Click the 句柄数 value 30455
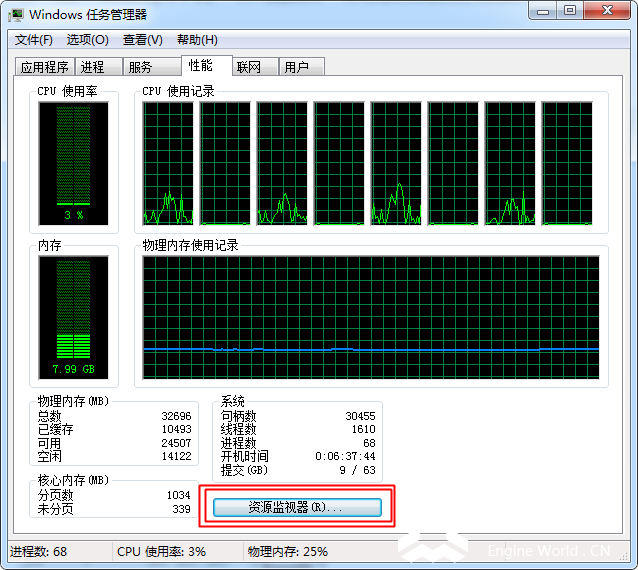 tap(360, 416)
